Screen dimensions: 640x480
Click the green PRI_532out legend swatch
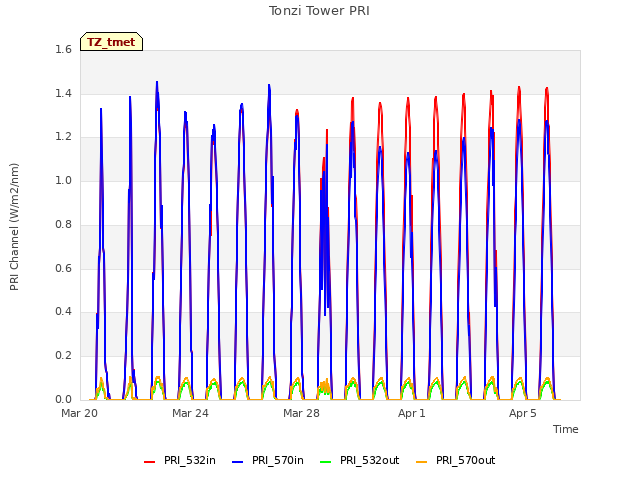click(326, 462)
